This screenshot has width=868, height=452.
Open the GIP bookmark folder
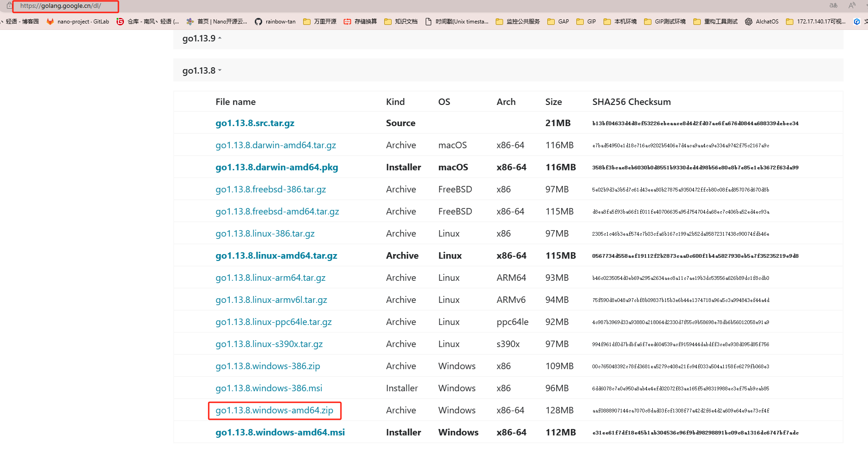click(586, 22)
